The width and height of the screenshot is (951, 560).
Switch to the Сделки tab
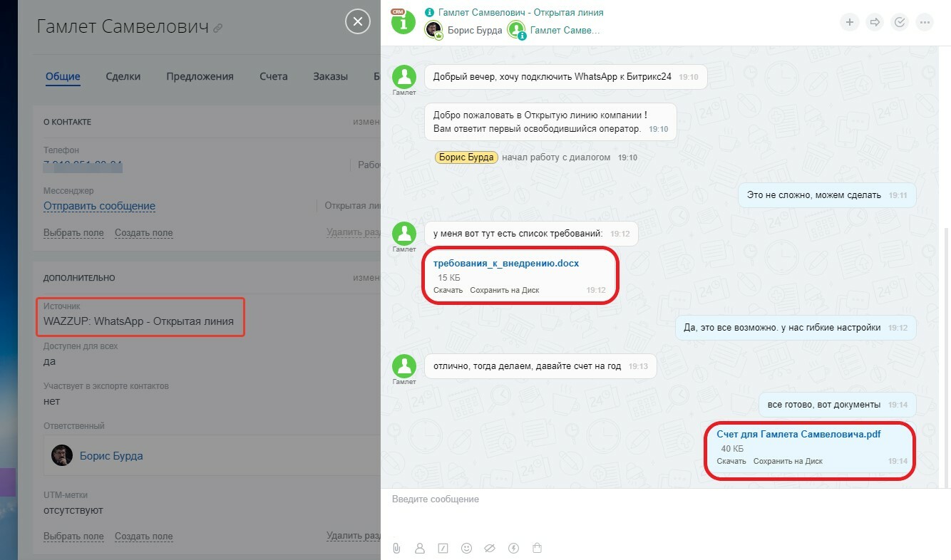point(123,76)
